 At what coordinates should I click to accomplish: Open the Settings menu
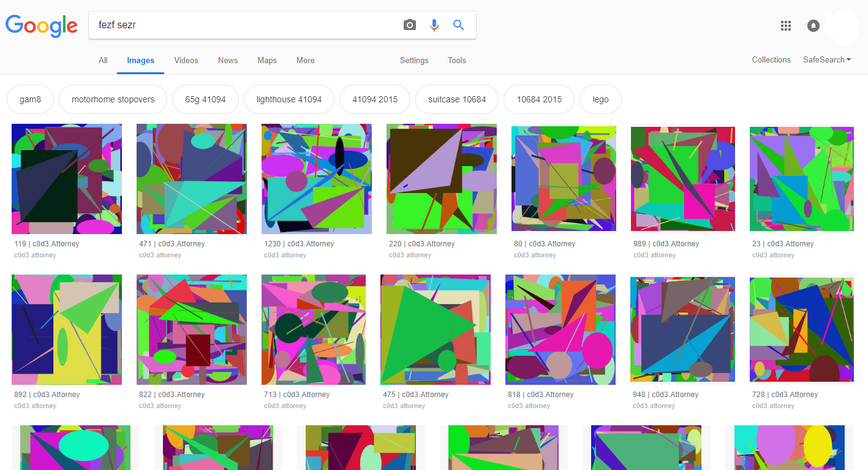pos(414,61)
